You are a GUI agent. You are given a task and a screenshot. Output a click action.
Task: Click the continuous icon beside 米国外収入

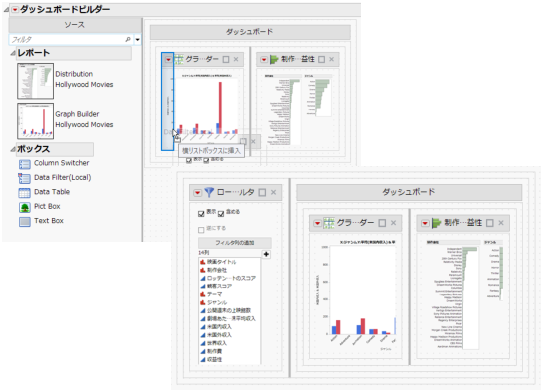[x=203, y=335]
